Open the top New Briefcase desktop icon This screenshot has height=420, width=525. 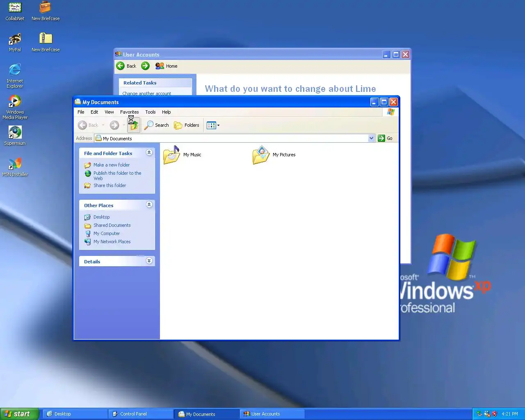(46, 11)
